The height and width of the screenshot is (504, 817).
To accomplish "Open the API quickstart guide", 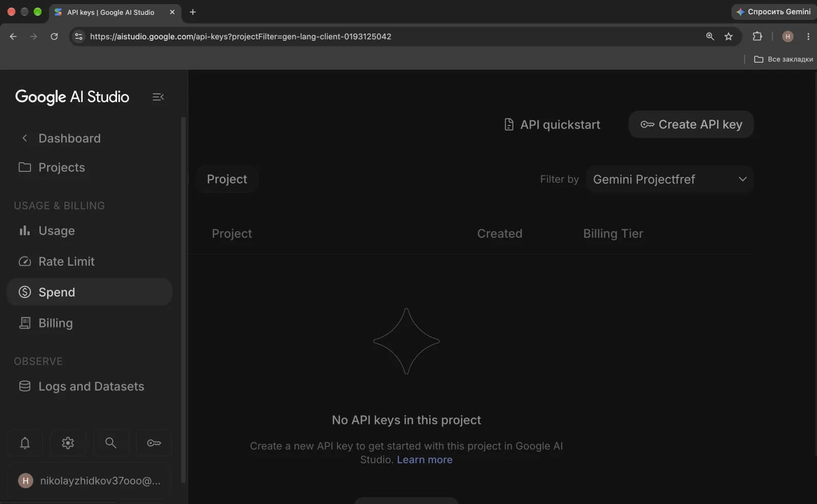I will click(552, 124).
